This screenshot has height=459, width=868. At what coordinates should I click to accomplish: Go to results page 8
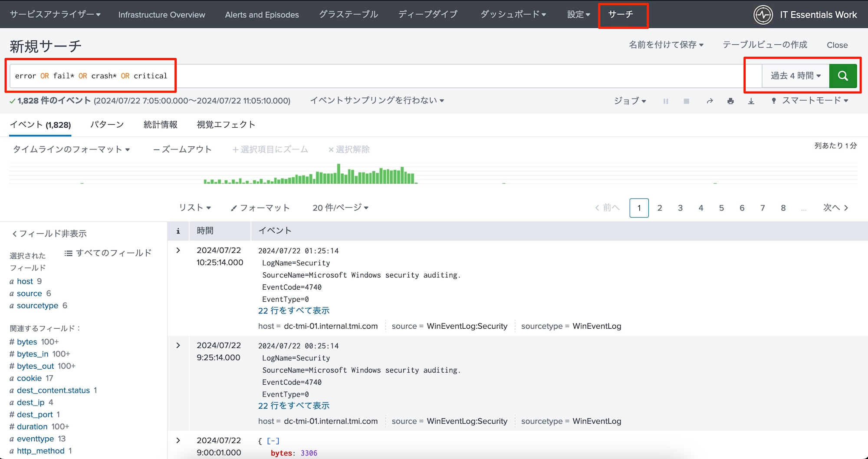click(x=783, y=208)
